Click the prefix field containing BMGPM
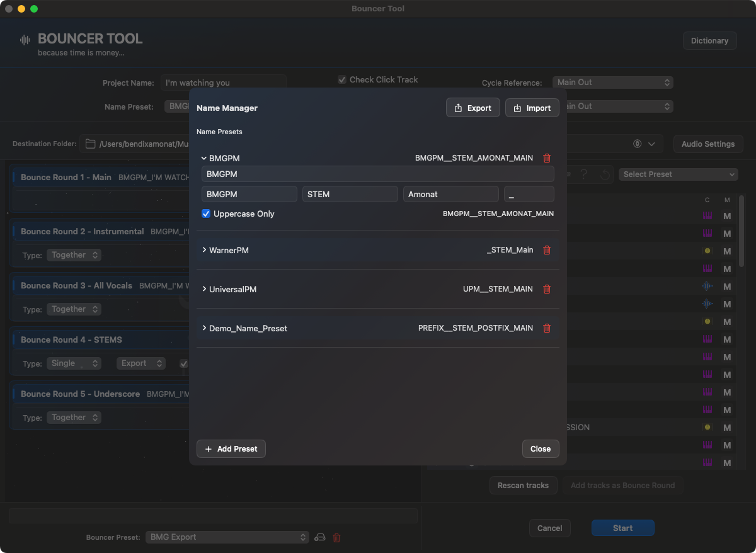 249,194
